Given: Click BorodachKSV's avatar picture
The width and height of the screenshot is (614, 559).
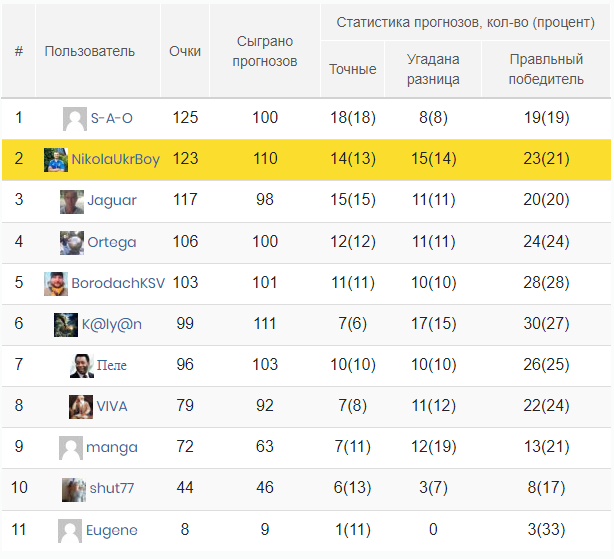Looking at the screenshot, I should pyautogui.click(x=56, y=283).
